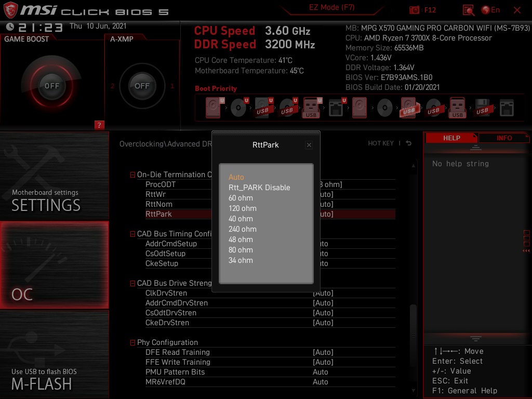Choose Auto in the RttPark list
Viewport: 532px width, 399px height.
coord(236,177)
